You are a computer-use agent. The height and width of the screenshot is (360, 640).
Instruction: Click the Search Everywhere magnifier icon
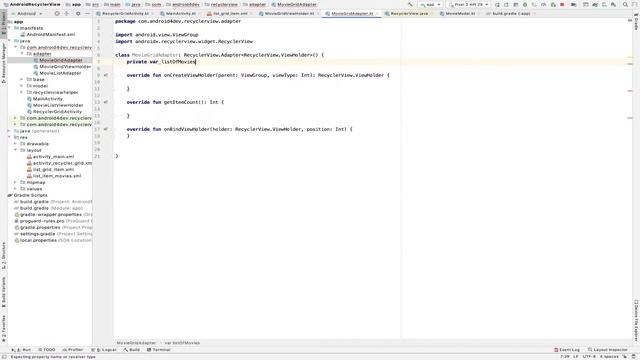(x=625, y=4)
